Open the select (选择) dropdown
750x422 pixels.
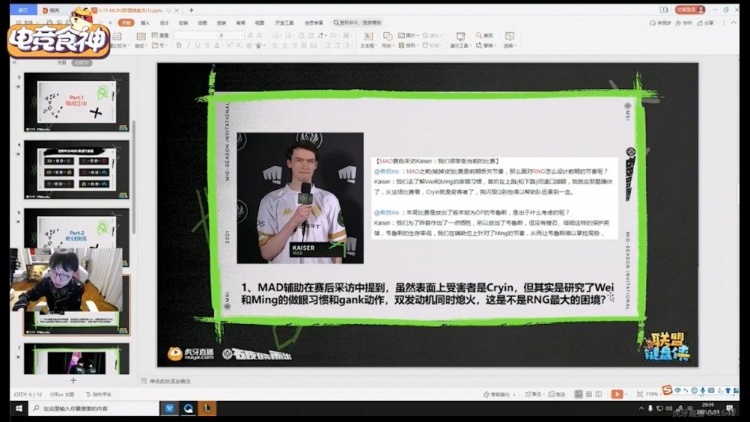coord(509,40)
